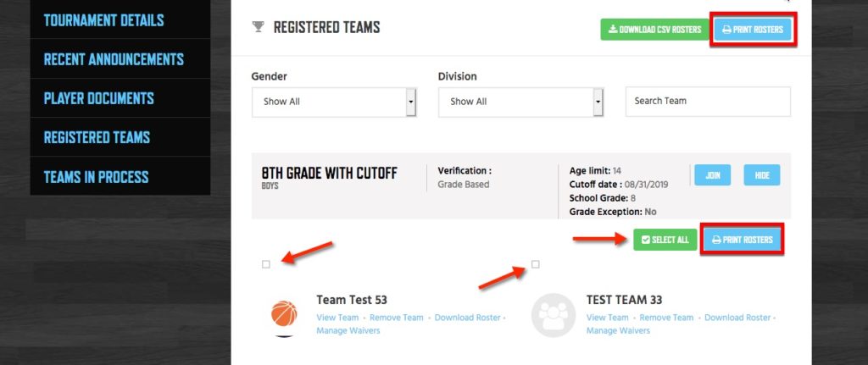Click the top Print Rosters button
The image size is (868, 365).
[x=753, y=30]
